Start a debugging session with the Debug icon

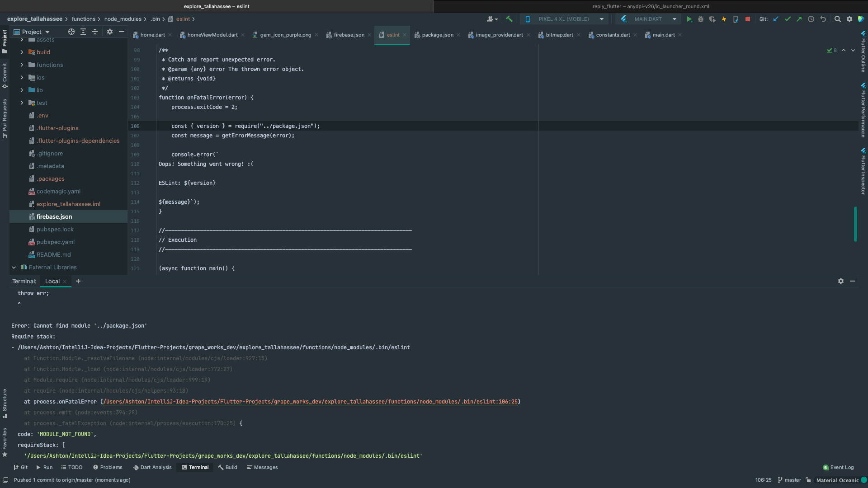[700, 19]
